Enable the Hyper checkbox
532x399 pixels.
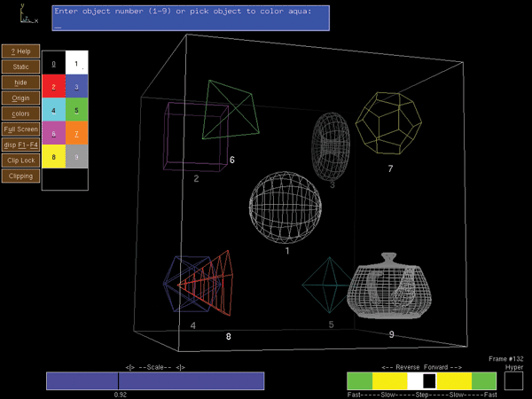click(x=513, y=380)
